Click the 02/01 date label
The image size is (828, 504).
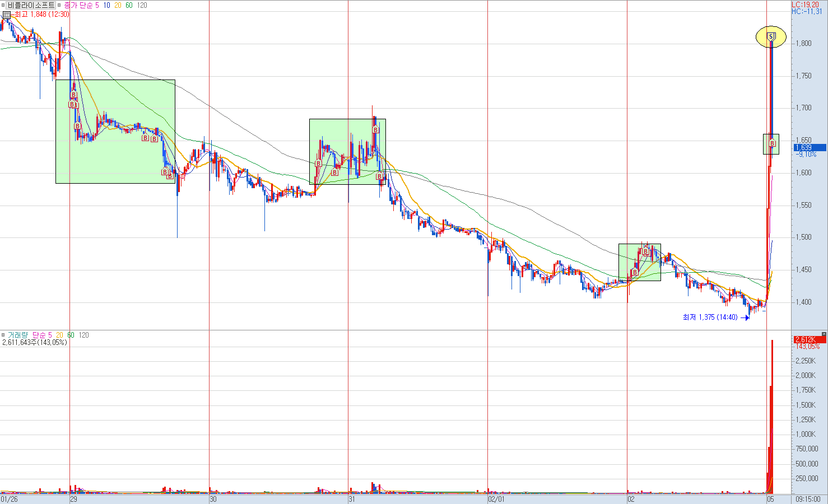pyautogui.click(x=496, y=499)
